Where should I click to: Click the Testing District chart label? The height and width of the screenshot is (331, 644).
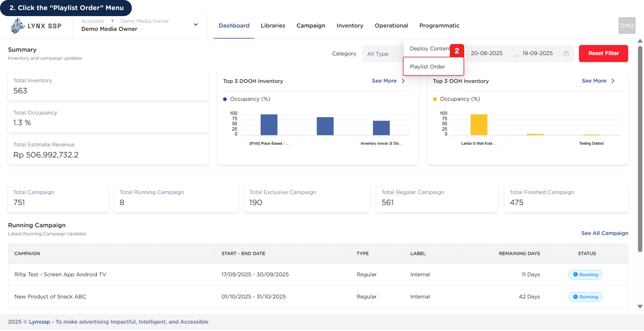(x=591, y=144)
